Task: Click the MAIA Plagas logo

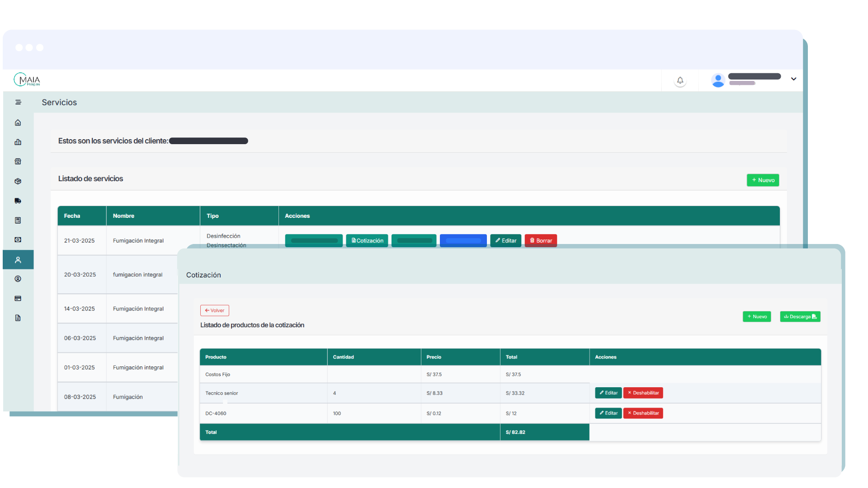Action: pyautogui.click(x=27, y=80)
